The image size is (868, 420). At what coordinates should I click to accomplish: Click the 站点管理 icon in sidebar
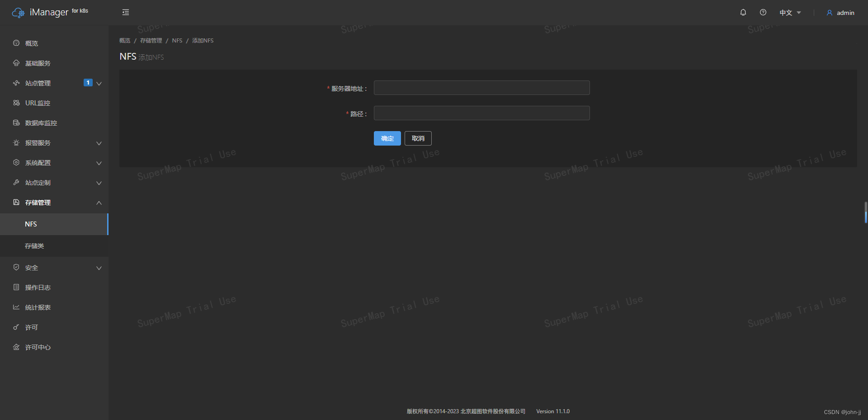(x=16, y=83)
